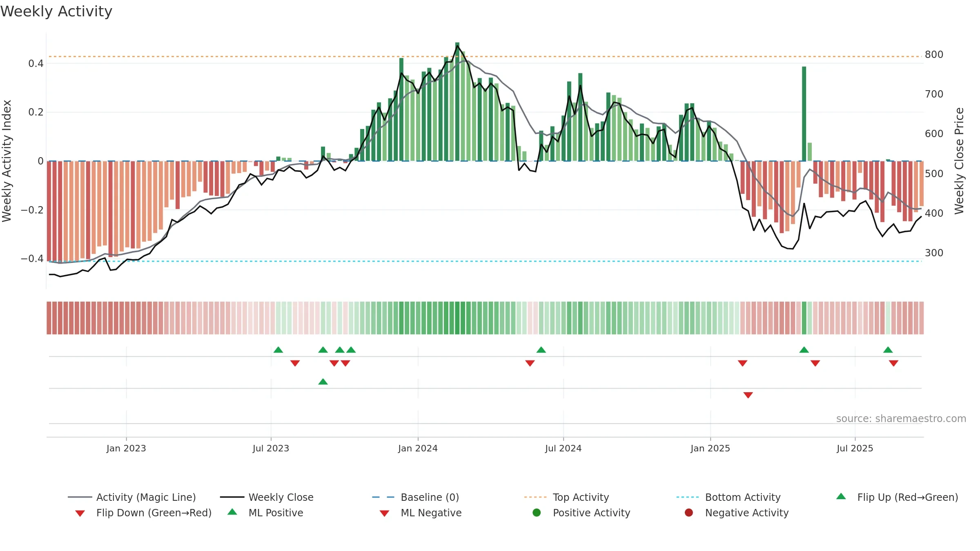This screenshot has width=980, height=551.
Task: Click the highest green bar above Top Activity line
Action: (x=457, y=102)
